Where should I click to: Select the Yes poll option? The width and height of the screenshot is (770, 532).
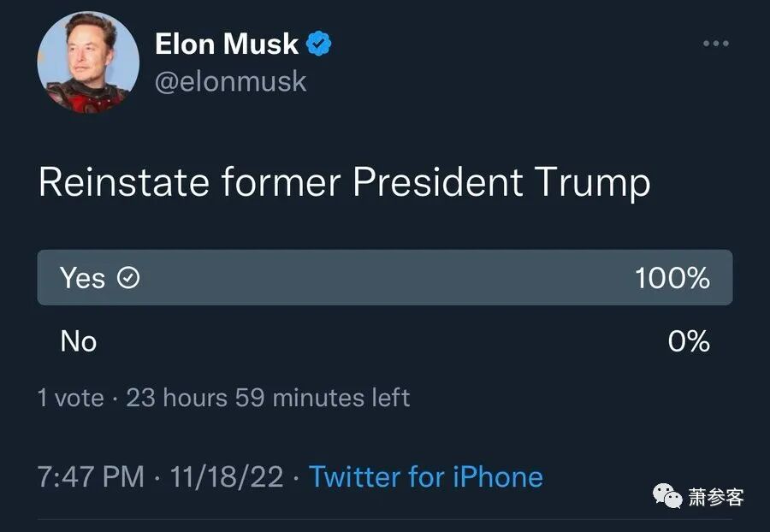coord(385,278)
